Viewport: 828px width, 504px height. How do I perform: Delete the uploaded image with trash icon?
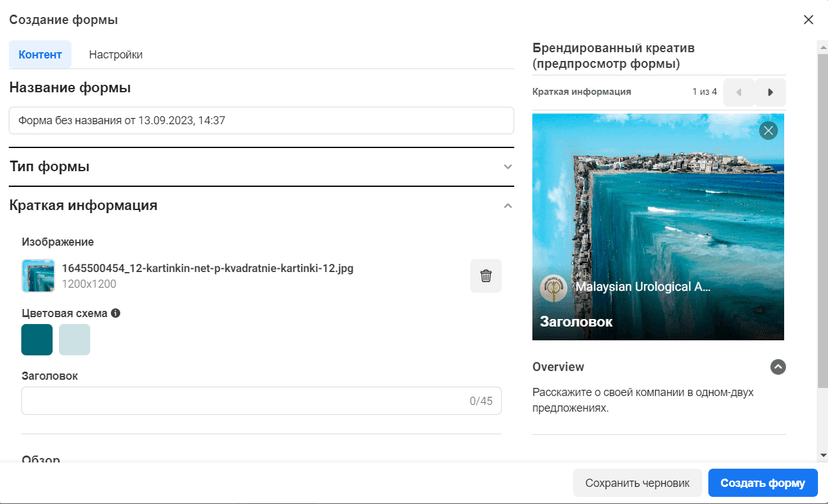click(486, 276)
